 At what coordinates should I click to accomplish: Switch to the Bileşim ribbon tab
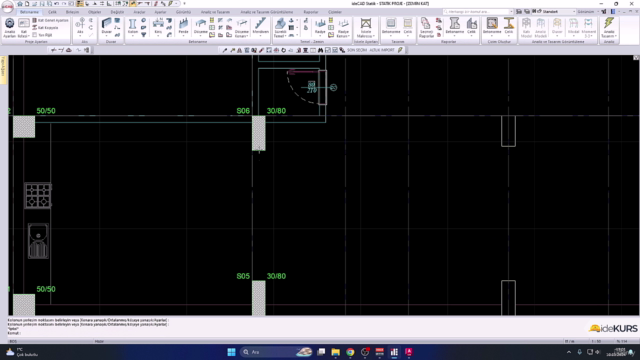[72, 12]
